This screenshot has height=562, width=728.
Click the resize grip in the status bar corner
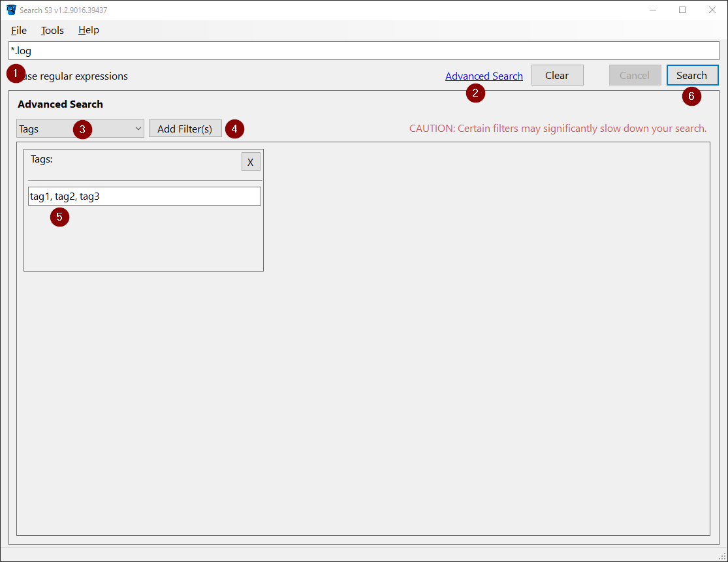[x=722, y=556]
